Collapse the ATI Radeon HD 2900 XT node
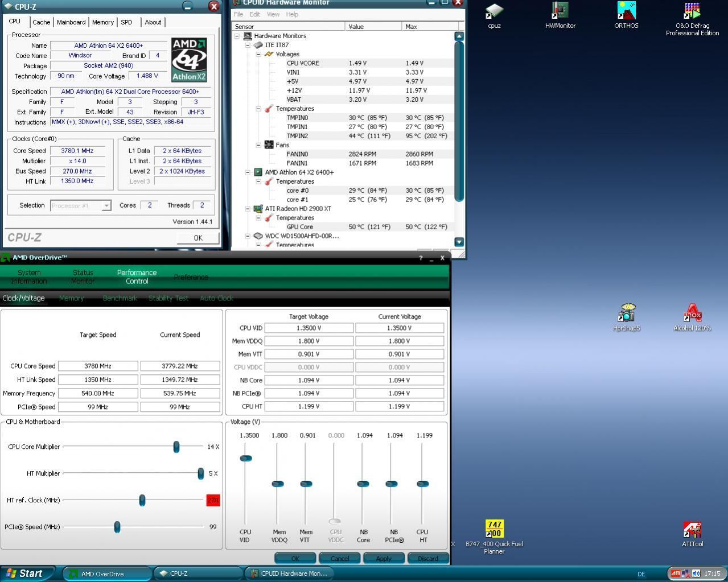 (248, 209)
